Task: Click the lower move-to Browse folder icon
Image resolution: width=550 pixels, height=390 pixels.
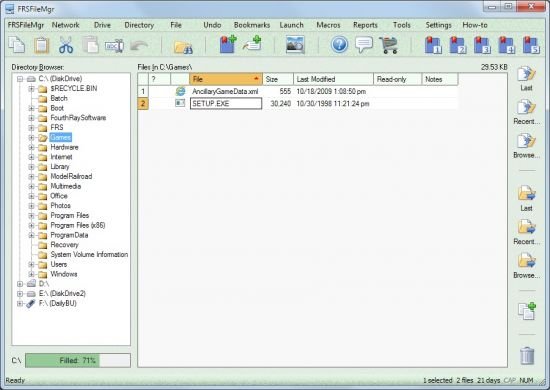Action: 526,260
